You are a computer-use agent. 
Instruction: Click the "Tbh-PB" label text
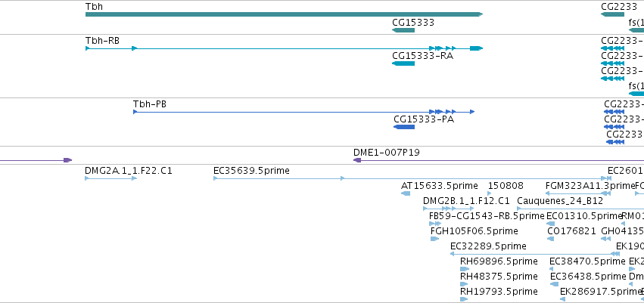pos(150,104)
